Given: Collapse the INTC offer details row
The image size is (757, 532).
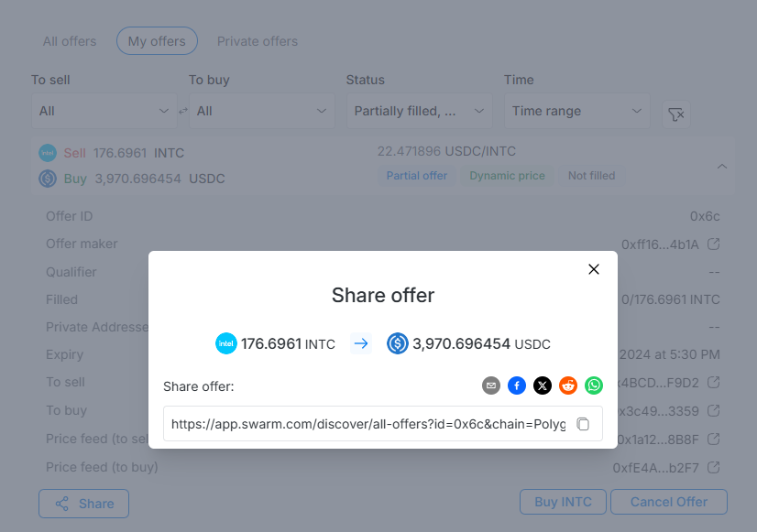Looking at the screenshot, I should pos(721,166).
